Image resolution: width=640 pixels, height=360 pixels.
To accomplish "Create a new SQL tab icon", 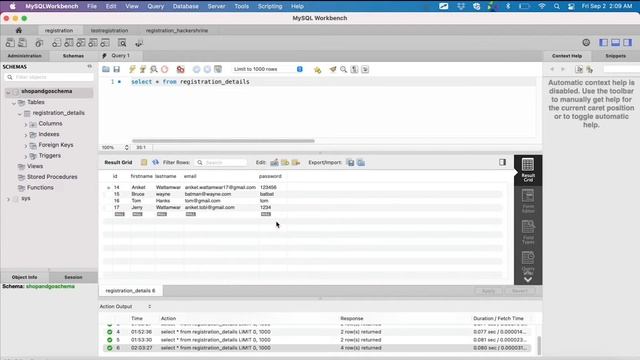I will click(x=10, y=43).
